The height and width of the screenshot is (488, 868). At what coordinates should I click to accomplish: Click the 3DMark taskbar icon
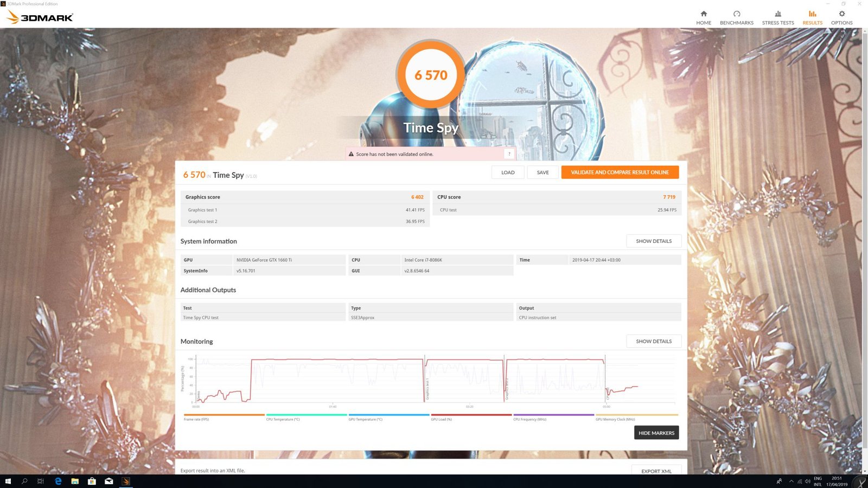(x=126, y=481)
